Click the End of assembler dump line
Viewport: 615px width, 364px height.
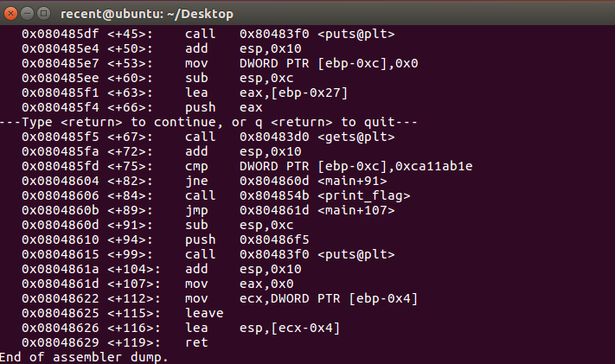click(x=84, y=357)
